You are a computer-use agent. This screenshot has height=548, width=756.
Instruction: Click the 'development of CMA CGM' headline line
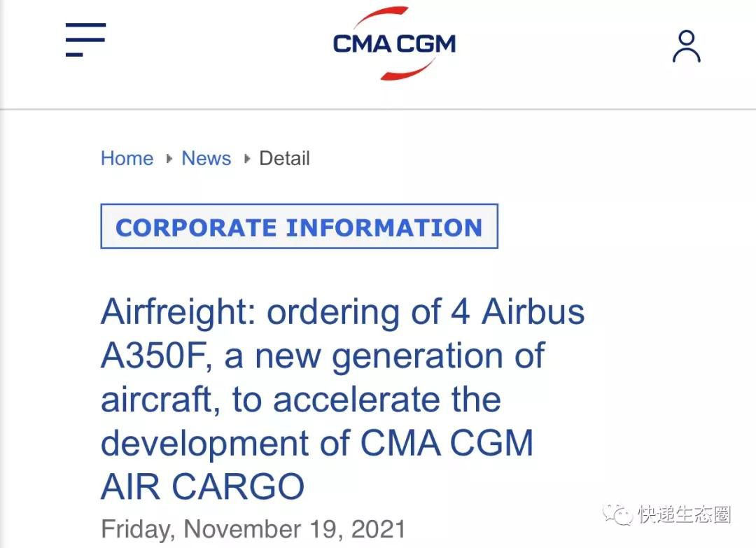(317, 443)
